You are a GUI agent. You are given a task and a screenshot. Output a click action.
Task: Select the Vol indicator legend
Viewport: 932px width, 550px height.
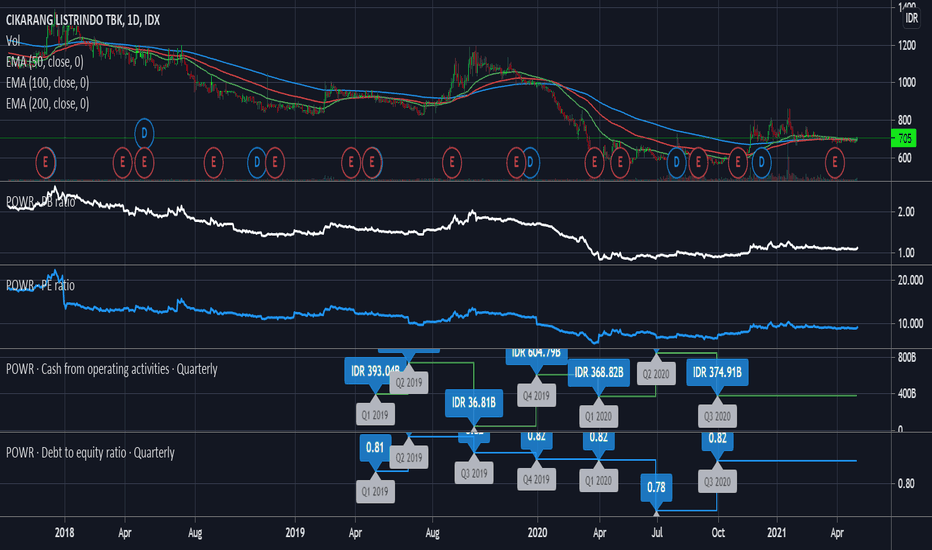click(x=13, y=41)
